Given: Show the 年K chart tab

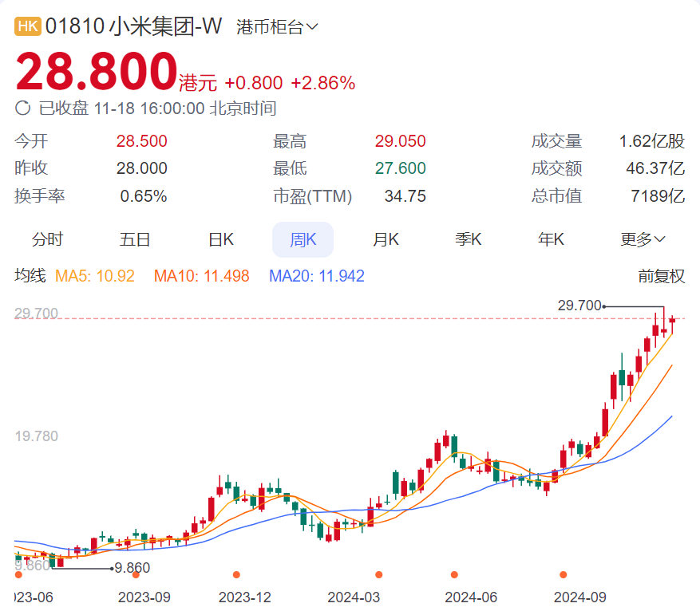Looking at the screenshot, I should pyautogui.click(x=551, y=239).
